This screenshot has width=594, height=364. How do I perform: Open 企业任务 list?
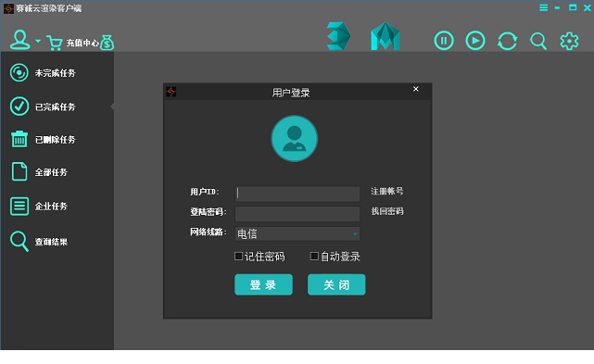click(x=51, y=206)
